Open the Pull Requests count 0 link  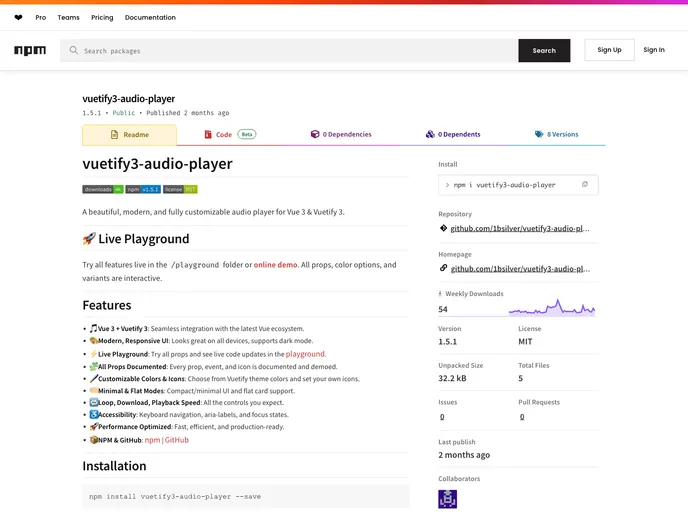coord(522,416)
